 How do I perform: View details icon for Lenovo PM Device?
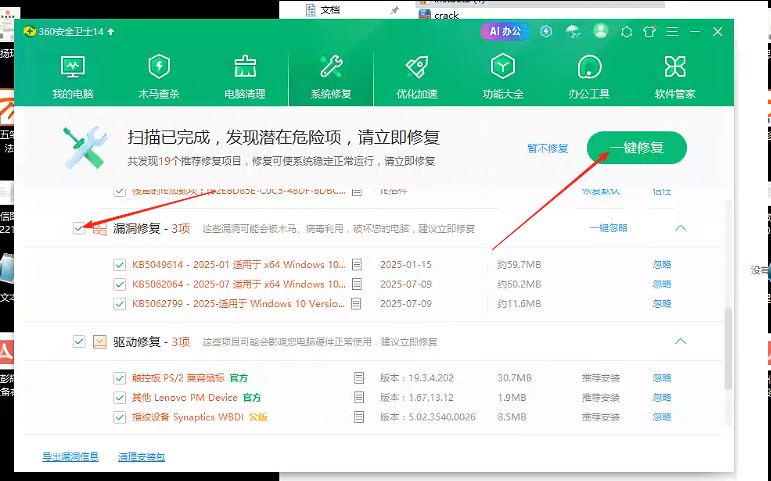click(x=359, y=397)
